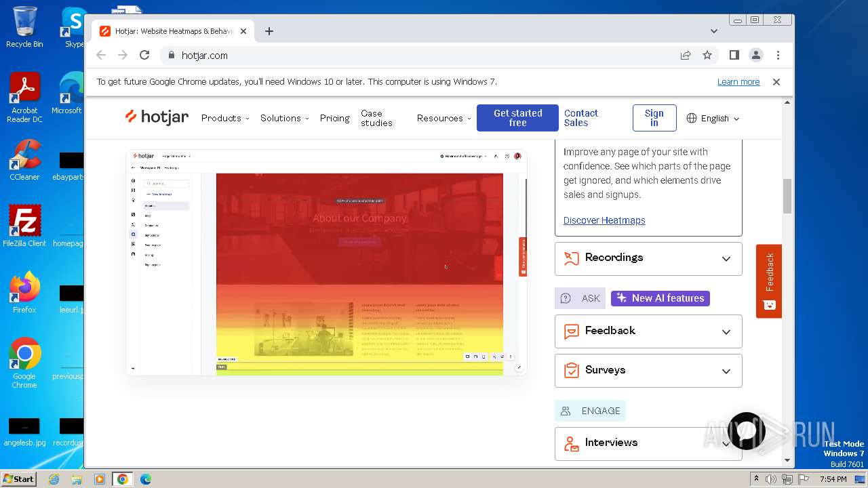Reload the page with the refresh icon

(x=144, y=55)
